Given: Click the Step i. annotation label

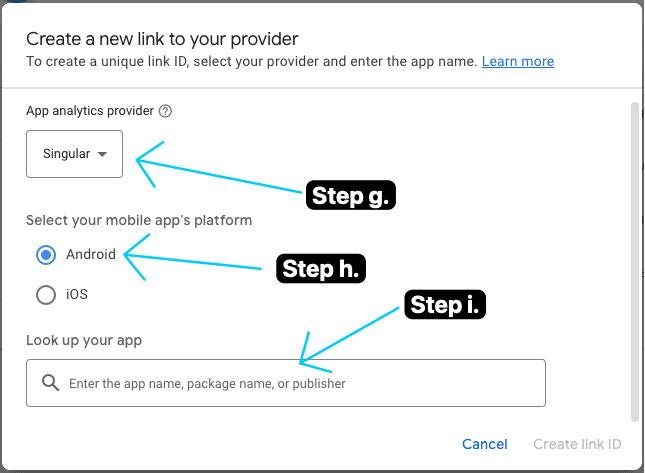Looking at the screenshot, I should tap(444, 305).
